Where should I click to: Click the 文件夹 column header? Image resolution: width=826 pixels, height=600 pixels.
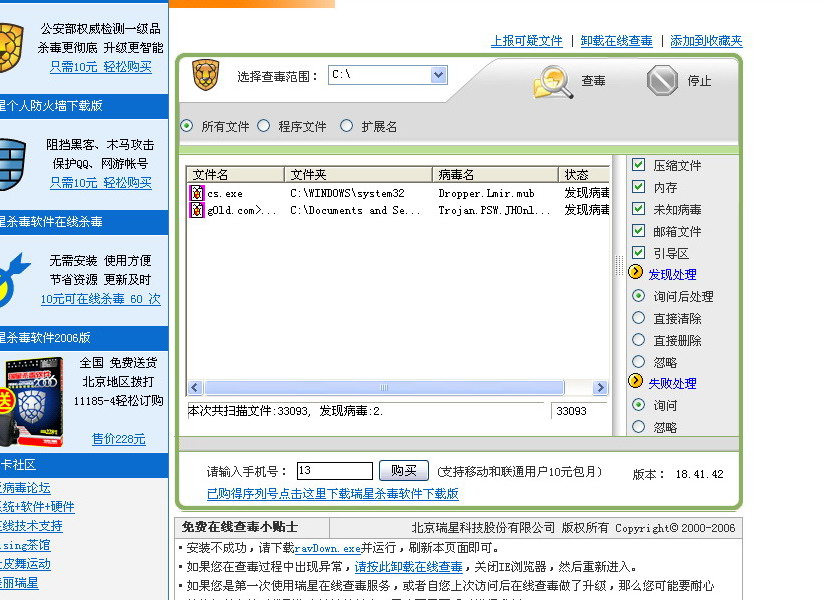pos(358,174)
